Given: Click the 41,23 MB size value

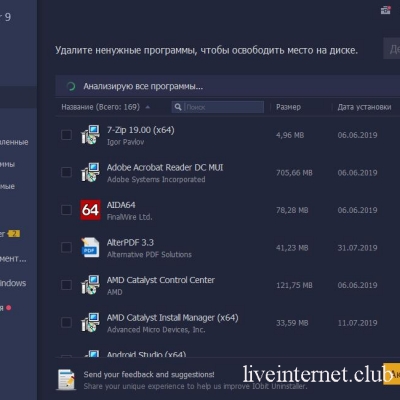Looking at the screenshot, I should pyautogui.click(x=292, y=248).
